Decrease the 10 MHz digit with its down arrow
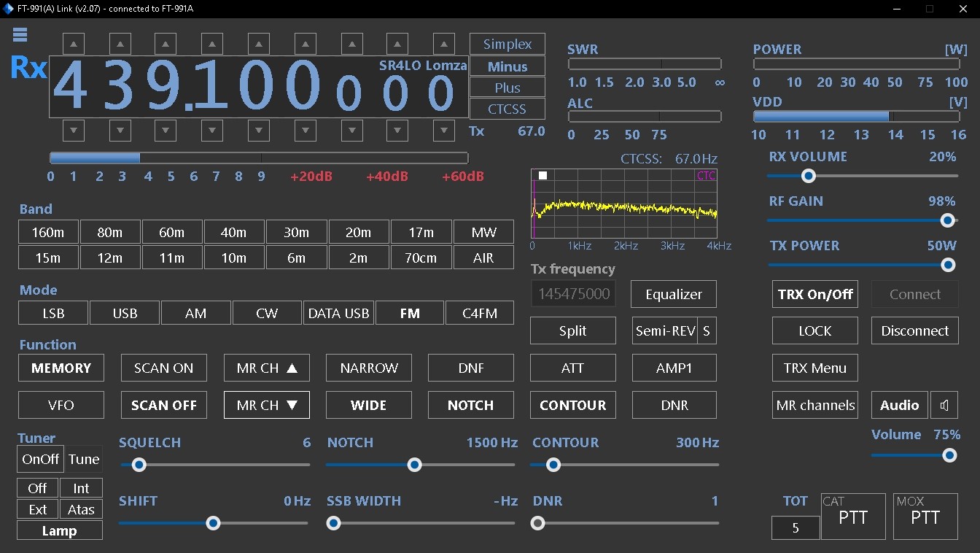980x553 pixels. (x=120, y=131)
